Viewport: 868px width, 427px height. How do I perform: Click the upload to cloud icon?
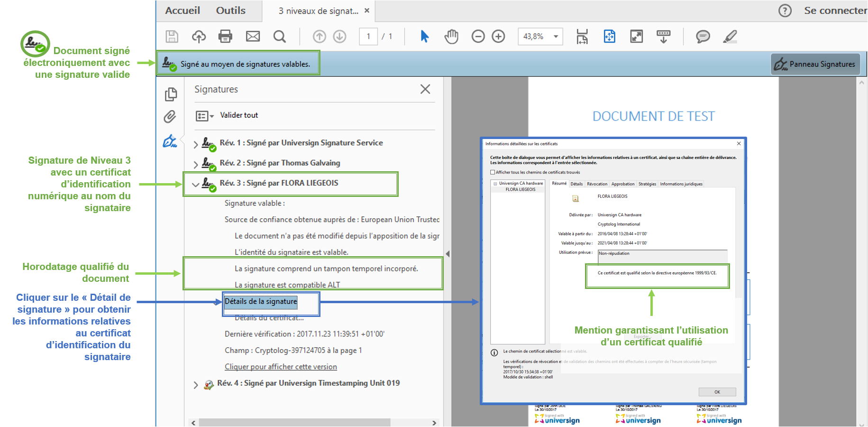point(199,37)
